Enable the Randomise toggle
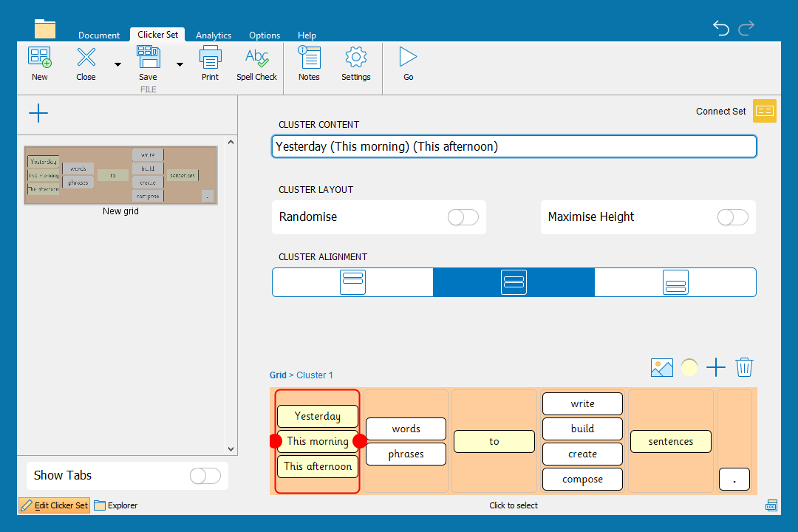 (463, 217)
